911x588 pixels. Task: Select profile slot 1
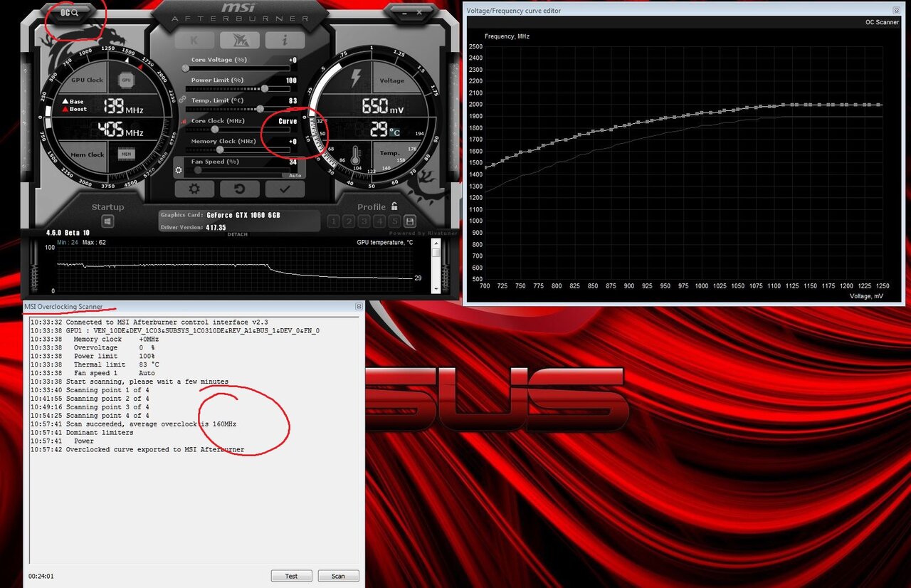333,221
